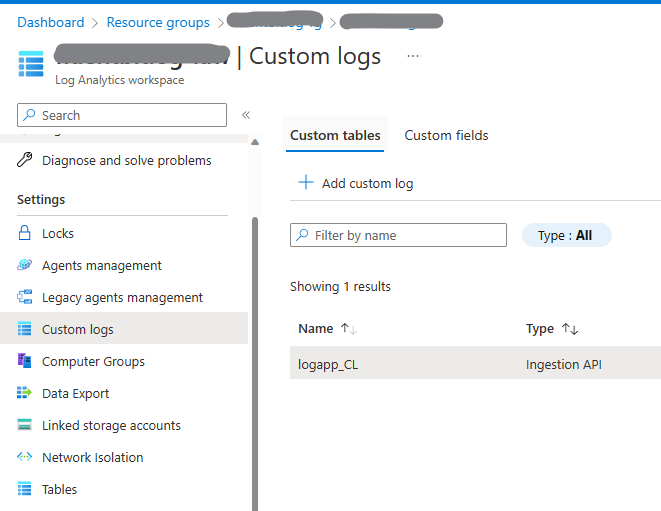Collapse the sidebar with double chevron
Screen dimensions: 661x511
246,115
